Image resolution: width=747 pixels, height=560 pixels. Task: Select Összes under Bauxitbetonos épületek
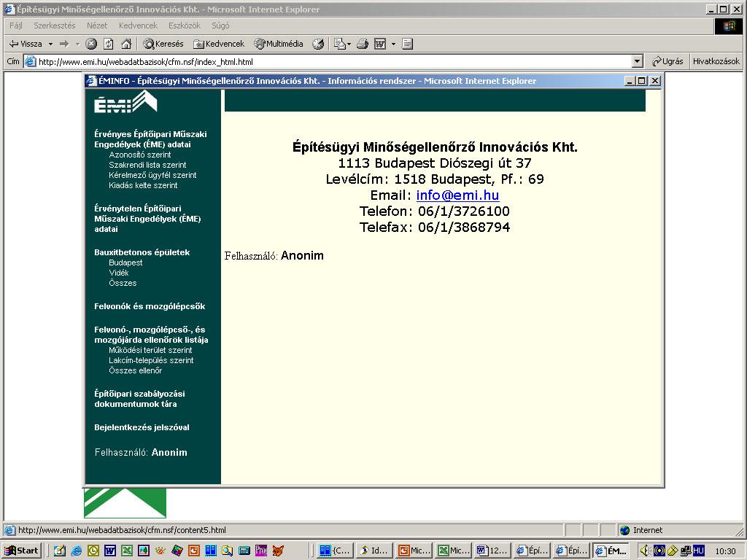coord(123,283)
